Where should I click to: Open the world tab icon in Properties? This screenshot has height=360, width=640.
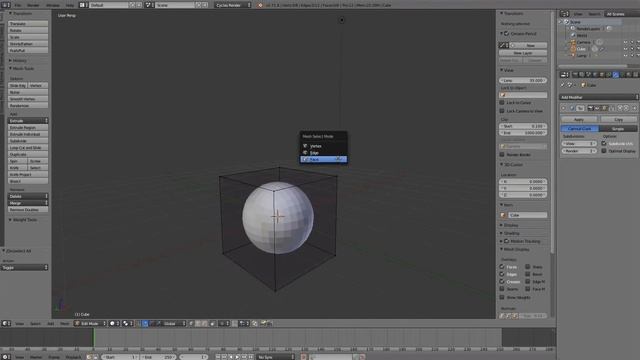point(595,75)
